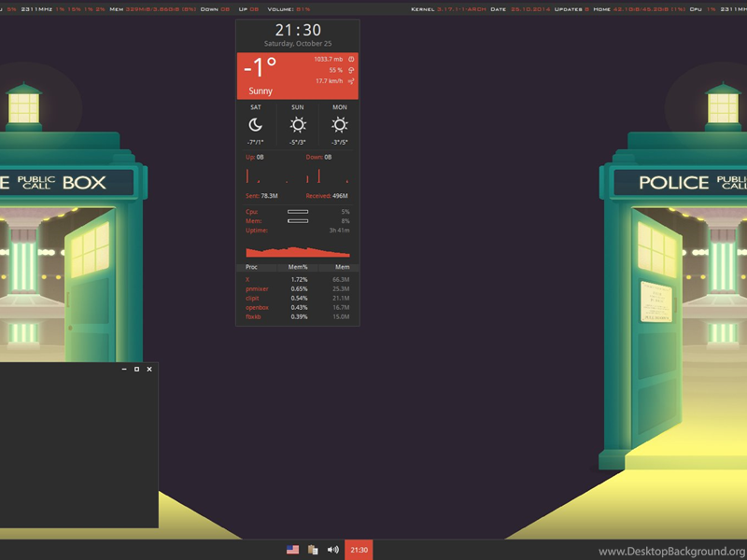
Task: Click the US flag keyboard layout icon
Action: point(292,550)
